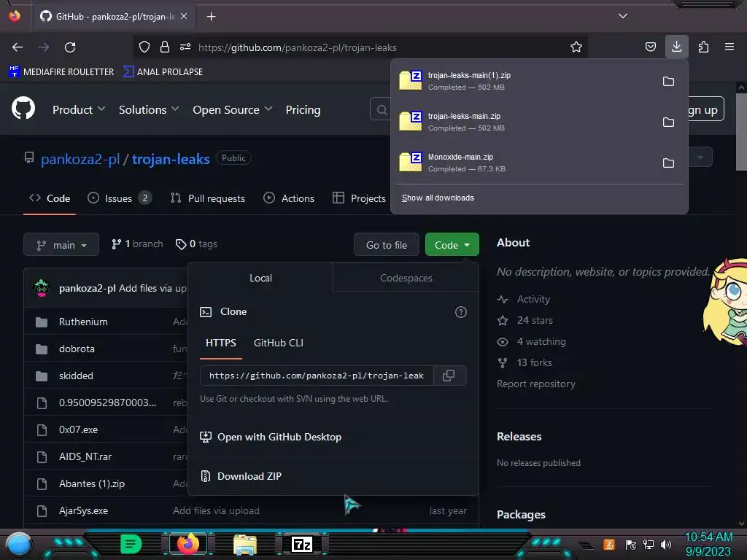Viewport: 747px width, 560px height.
Task: Switch to the Issues tab
Action: (120, 198)
